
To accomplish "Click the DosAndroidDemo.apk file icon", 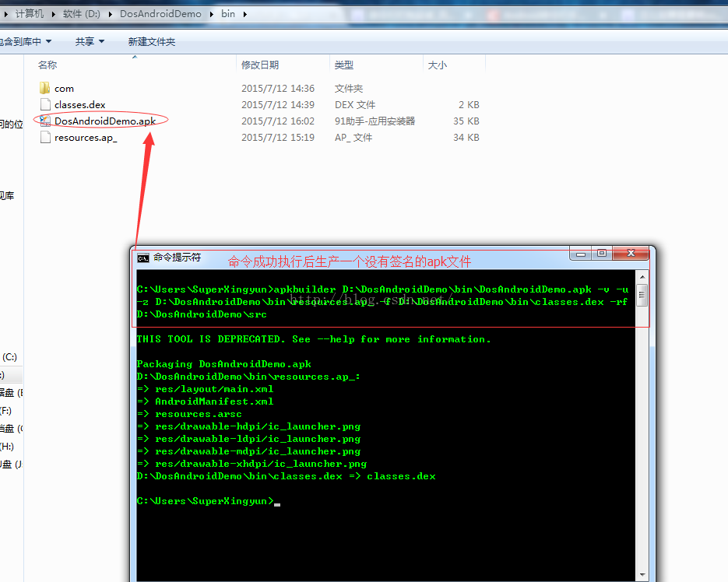I will (44, 121).
